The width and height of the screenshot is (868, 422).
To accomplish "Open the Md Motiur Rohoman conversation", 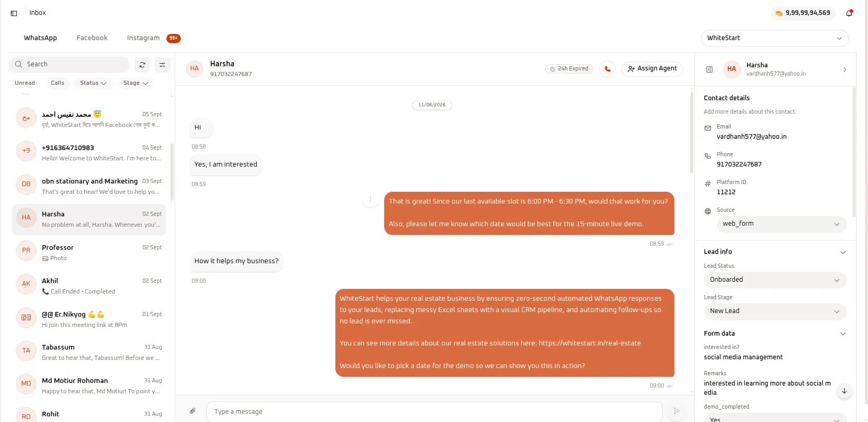I will coord(89,386).
